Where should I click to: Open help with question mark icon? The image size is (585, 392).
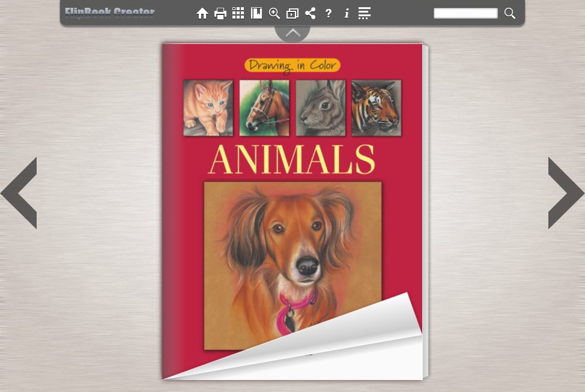coord(329,13)
